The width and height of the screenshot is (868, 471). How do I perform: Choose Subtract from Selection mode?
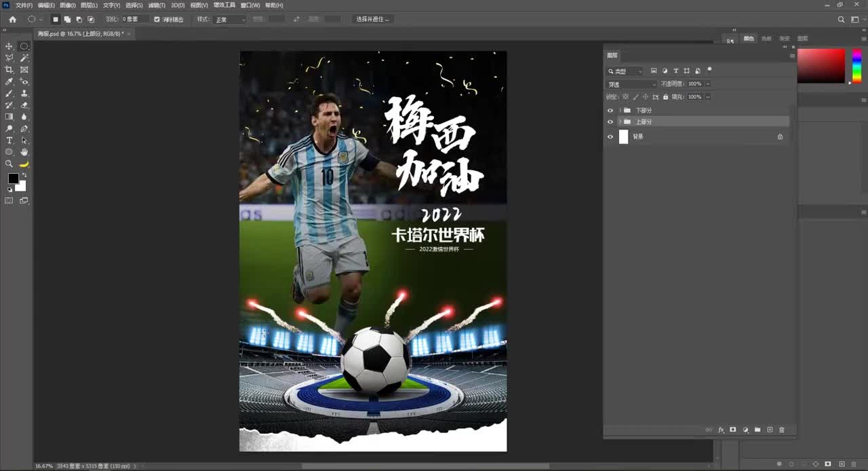79,20
